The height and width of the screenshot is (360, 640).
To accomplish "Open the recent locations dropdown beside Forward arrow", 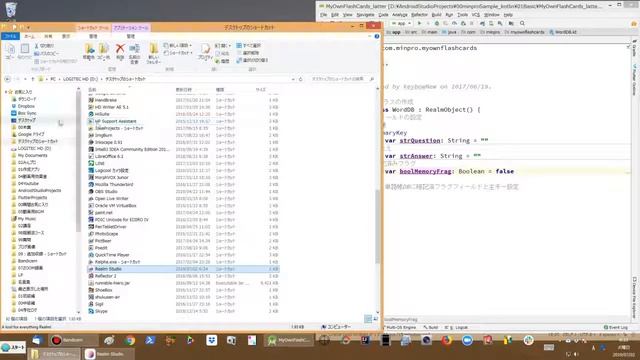I will pyautogui.click(x=25, y=79).
